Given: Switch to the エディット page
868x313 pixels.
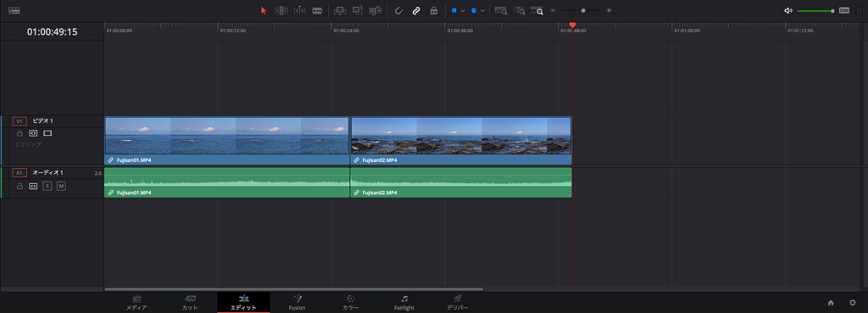Looking at the screenshot, I should 243,303.
